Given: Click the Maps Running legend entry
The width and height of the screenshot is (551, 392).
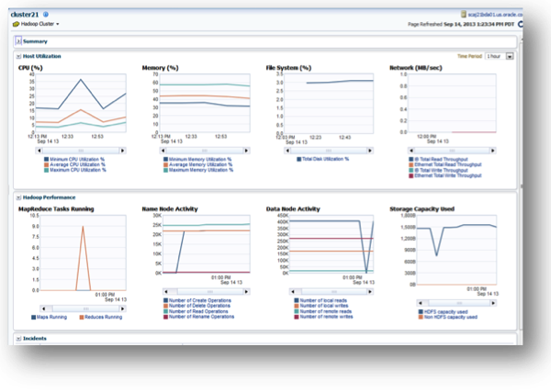Looking at the screenshot, I should pos(50,318).
